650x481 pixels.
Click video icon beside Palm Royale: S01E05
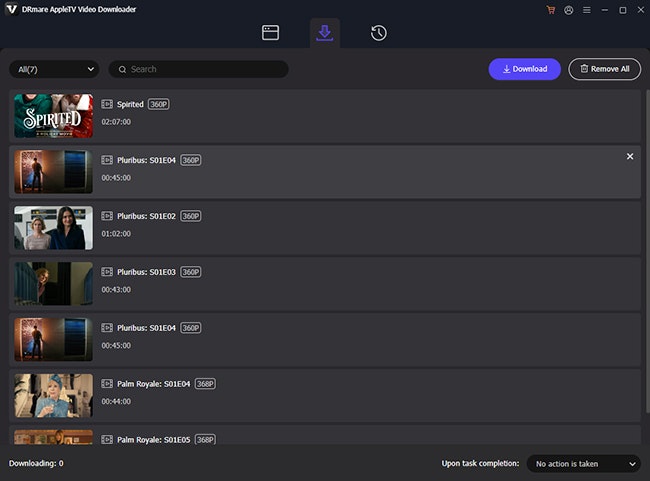107,440
